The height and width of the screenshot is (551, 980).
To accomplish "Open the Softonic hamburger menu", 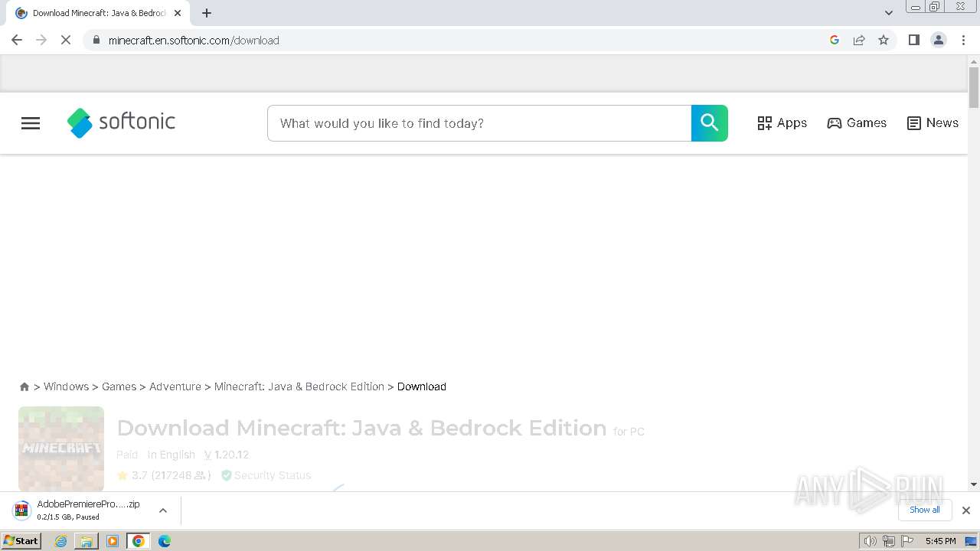I will pos(31,123).
